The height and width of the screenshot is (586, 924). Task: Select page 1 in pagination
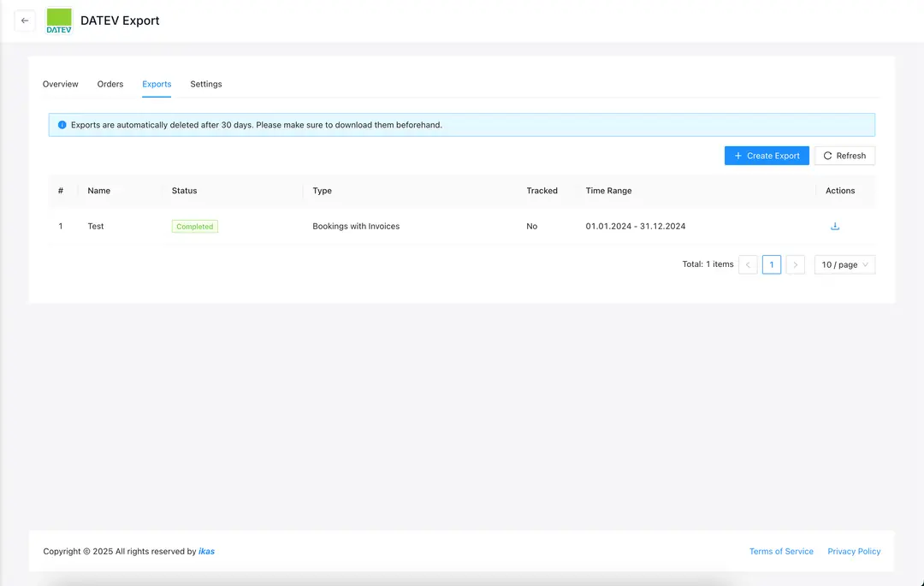point(771,265)
